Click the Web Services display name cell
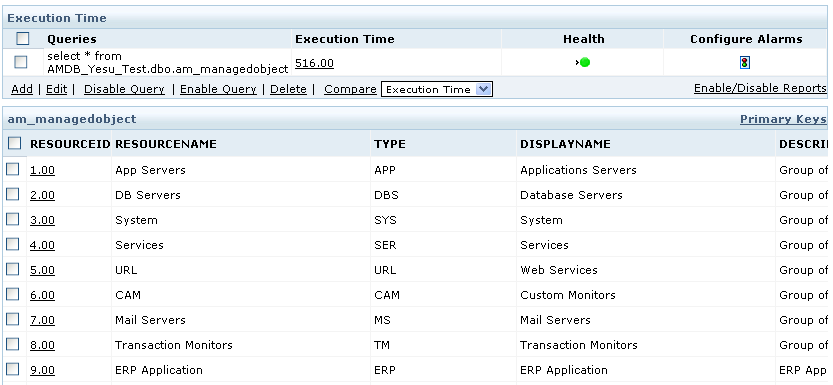Screen dimensions: 833x385 click(x=559, y=270)
